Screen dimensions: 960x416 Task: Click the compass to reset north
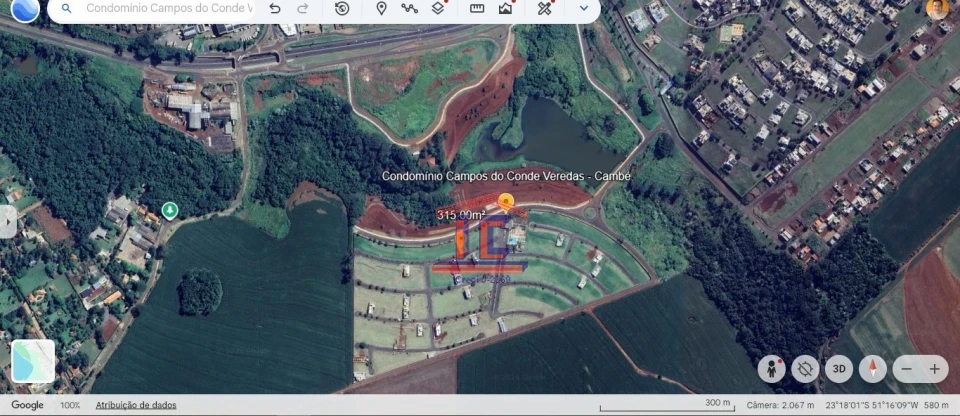pyautogui.click(x=873, y=369)
